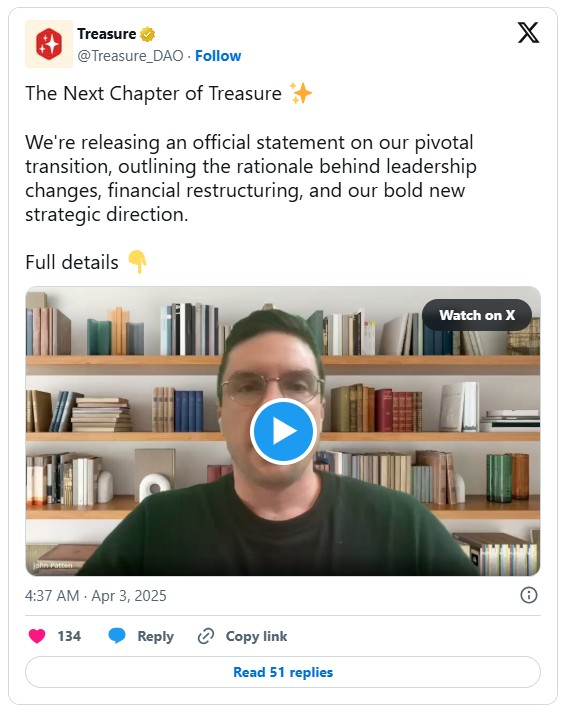Image resolution: width=565 pixels, height=715 pixels.
Task: Open the Treasure display name link
Action: click(107, 34)
